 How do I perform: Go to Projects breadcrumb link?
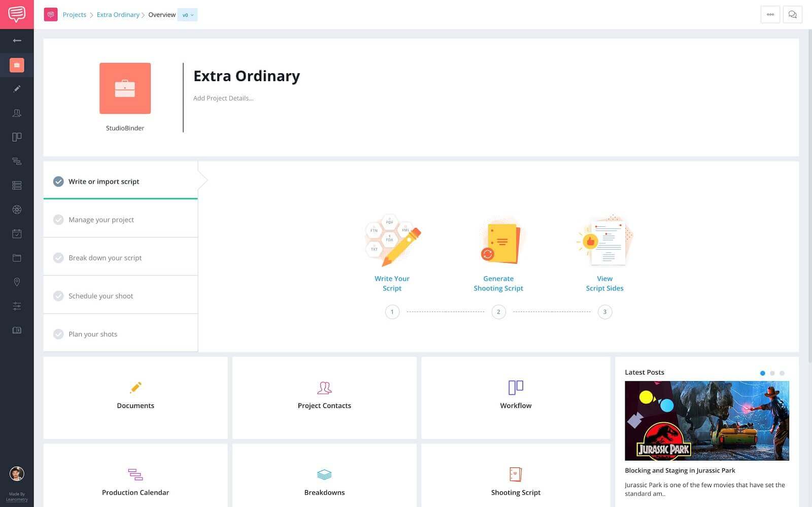(74, 15)
